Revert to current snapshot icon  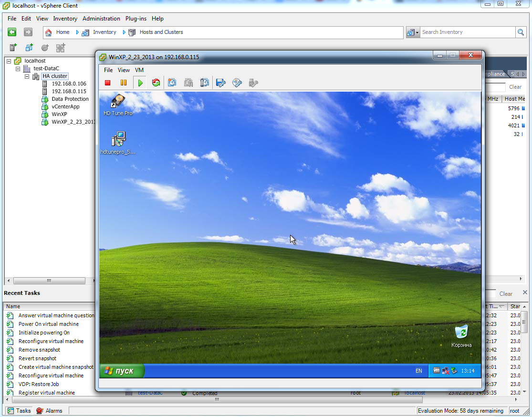click(188, 83)
